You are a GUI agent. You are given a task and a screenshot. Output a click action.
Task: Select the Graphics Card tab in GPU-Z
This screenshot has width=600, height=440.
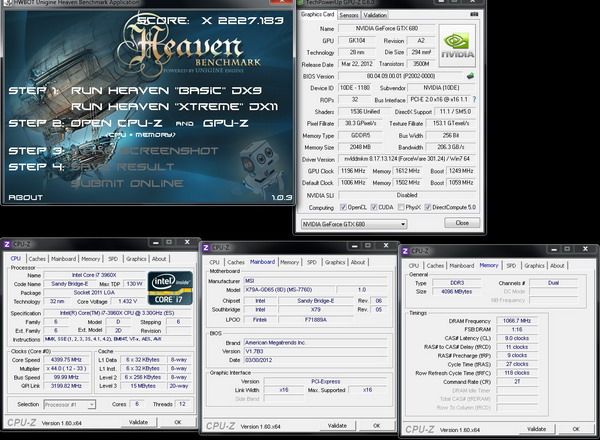317,15
